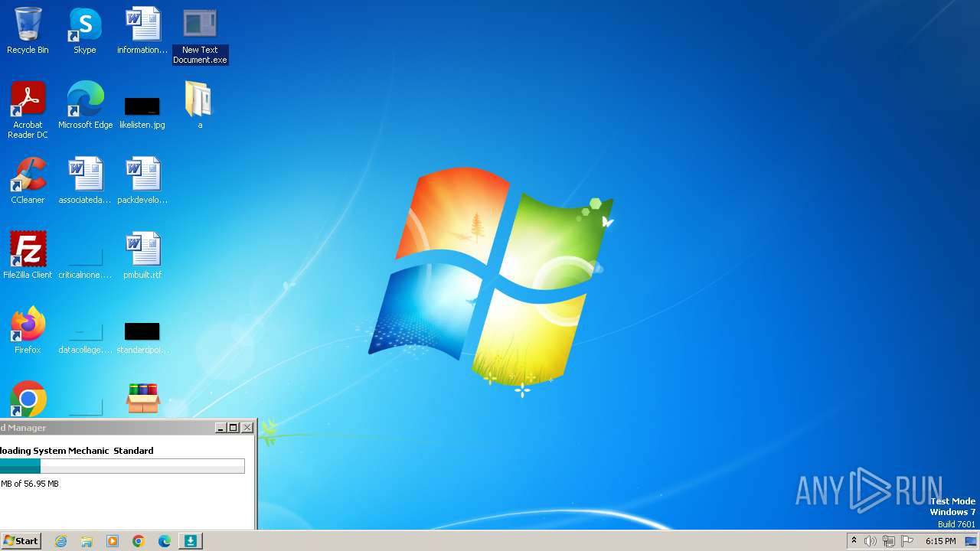Select the packdevelo Word document
The height and width of the screenshot is (551, 980).
(x=142, y=181)
